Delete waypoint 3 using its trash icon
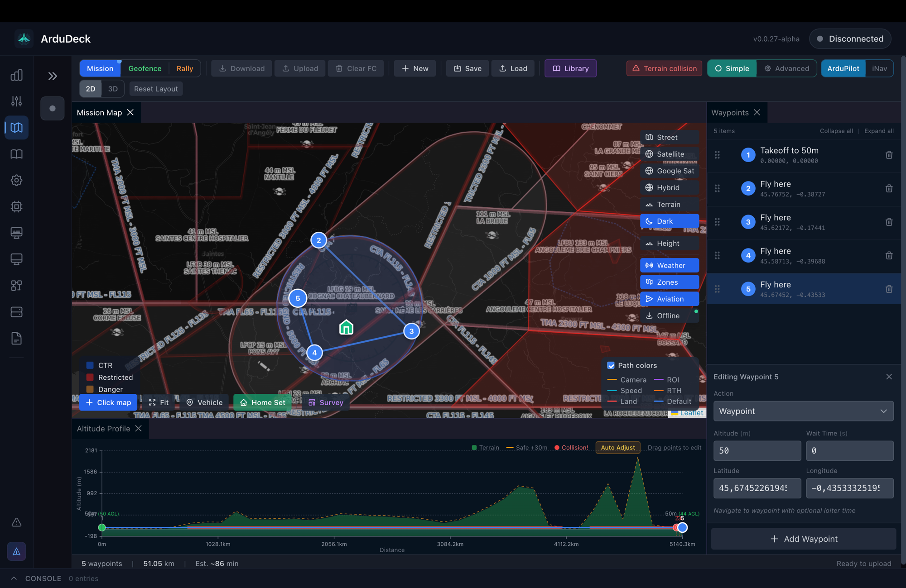Screen dimensions: 906x588 coord(889,222)
